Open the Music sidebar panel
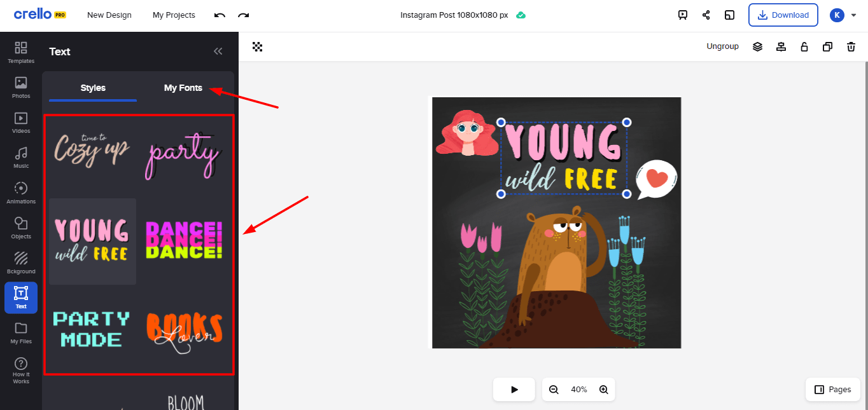Image resolution: width=868 pixels, height=410 pixels. 21,158
